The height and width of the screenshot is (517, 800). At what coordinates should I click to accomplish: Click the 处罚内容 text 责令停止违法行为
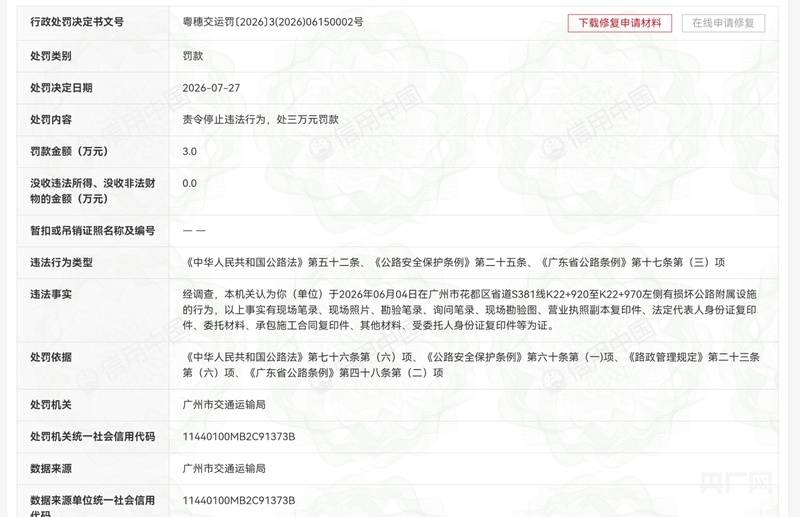(x=224, y=119)
